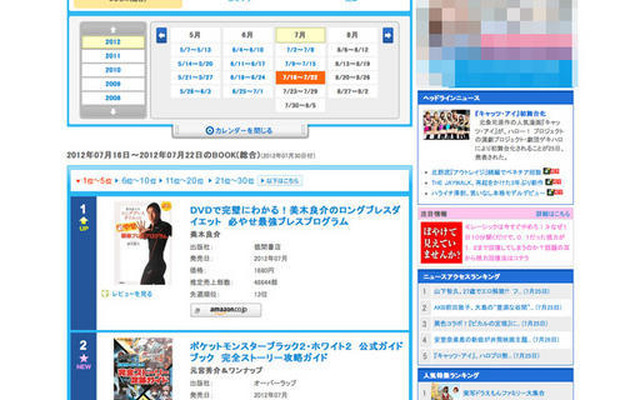Open the THE JAYWALK news link
The width and height of the screenshot is (640, 400).
[x=487, y=182]
